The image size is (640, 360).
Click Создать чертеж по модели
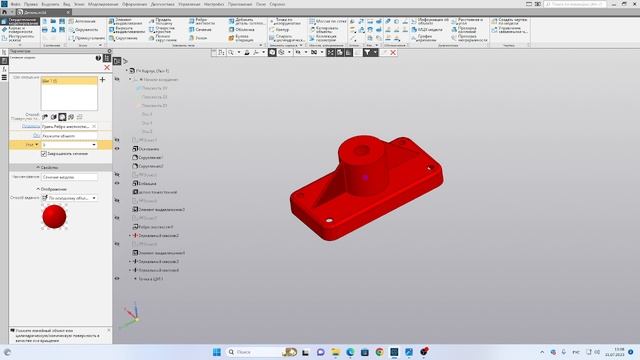click(x=509, y=21)
